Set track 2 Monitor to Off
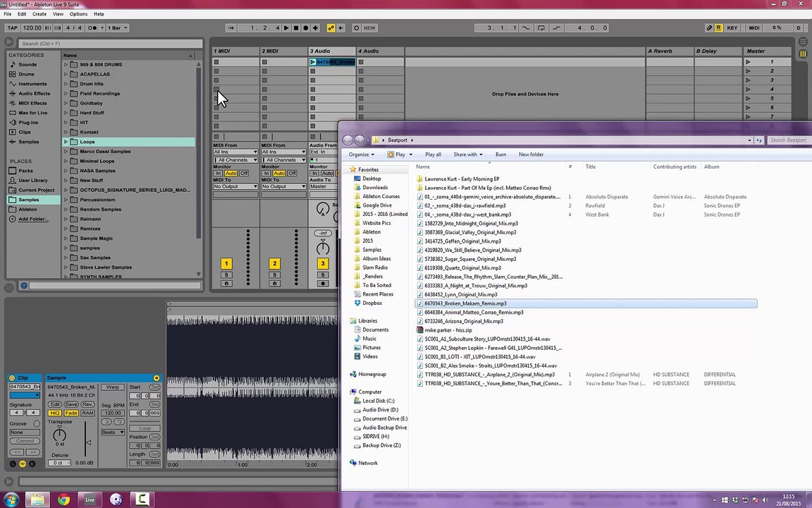 point(292,173)
